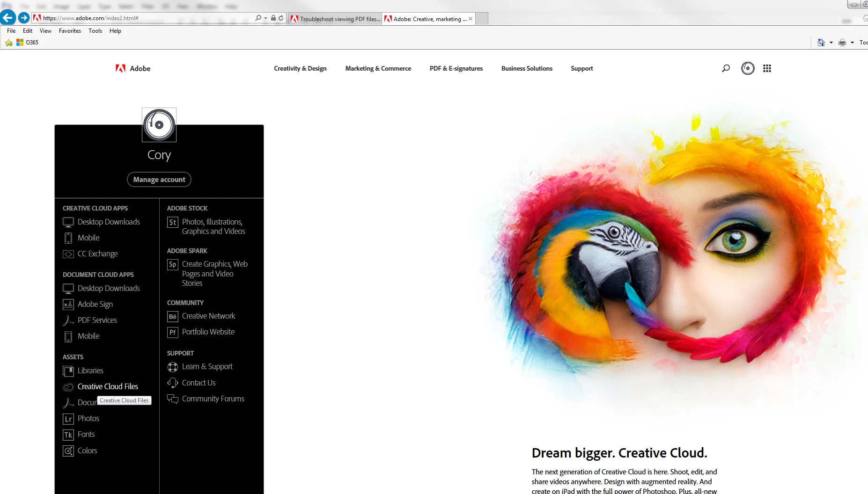Viewport: 868px width, 494px height.
Task: Click the refresh icon in address bar
Action: tap(281, 18)
